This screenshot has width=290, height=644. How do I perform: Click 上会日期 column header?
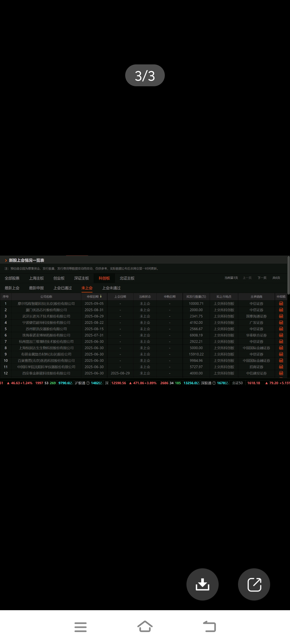(x=120, y=297)
